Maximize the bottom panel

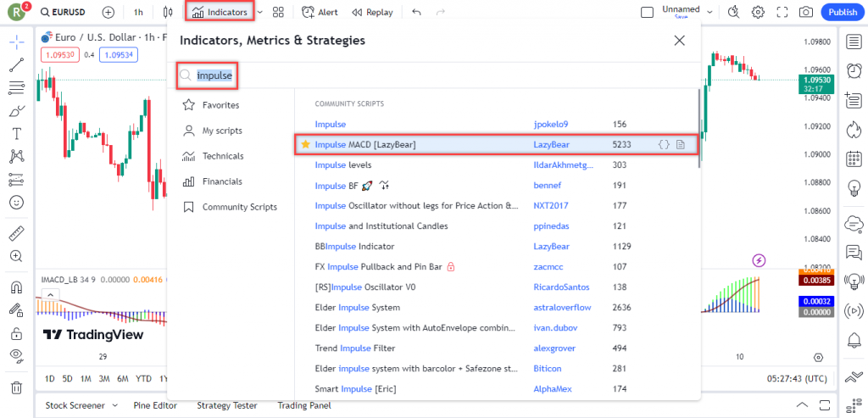coord(826,404)
